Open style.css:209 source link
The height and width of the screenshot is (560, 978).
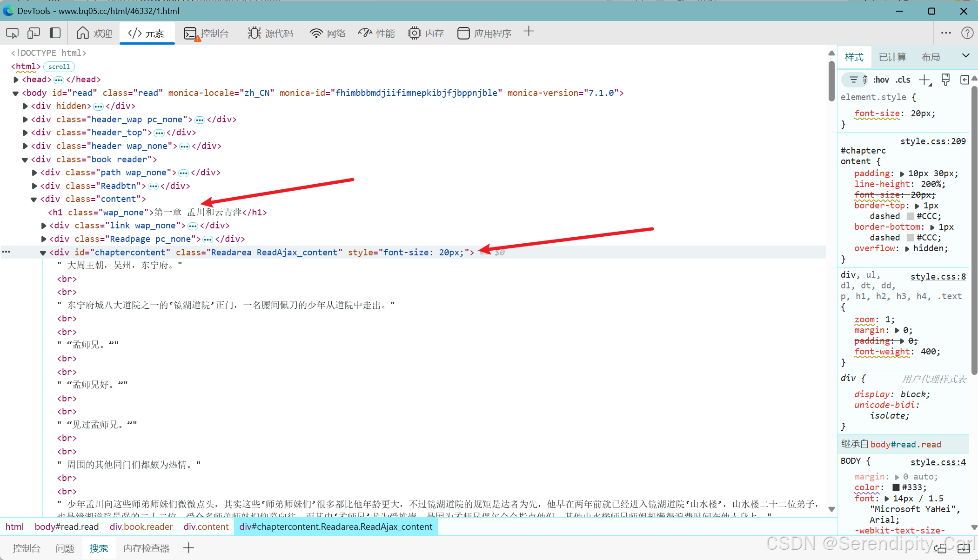click(932, 141)
